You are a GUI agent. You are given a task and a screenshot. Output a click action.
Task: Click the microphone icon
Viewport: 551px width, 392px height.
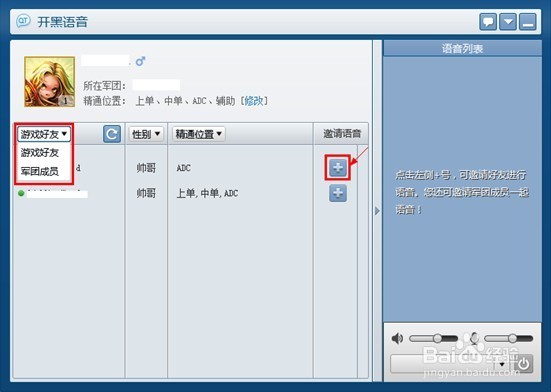click(x=474, y=338)
